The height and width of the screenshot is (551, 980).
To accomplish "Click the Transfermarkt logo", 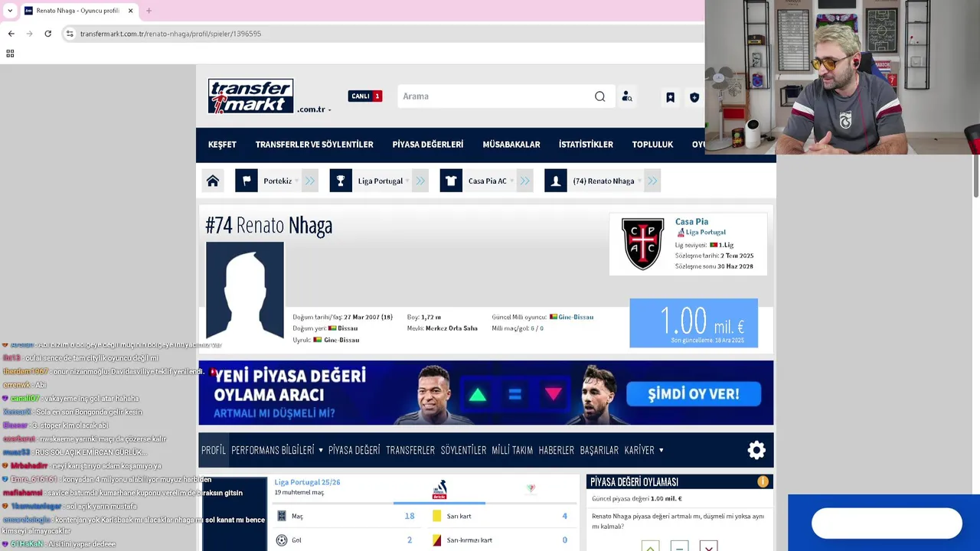I will click(x=250, y=96).
